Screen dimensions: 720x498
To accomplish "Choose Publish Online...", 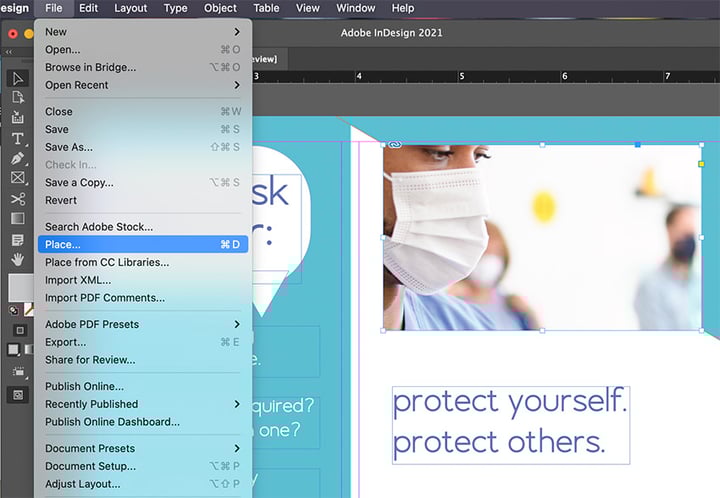I will coord(143,386).
